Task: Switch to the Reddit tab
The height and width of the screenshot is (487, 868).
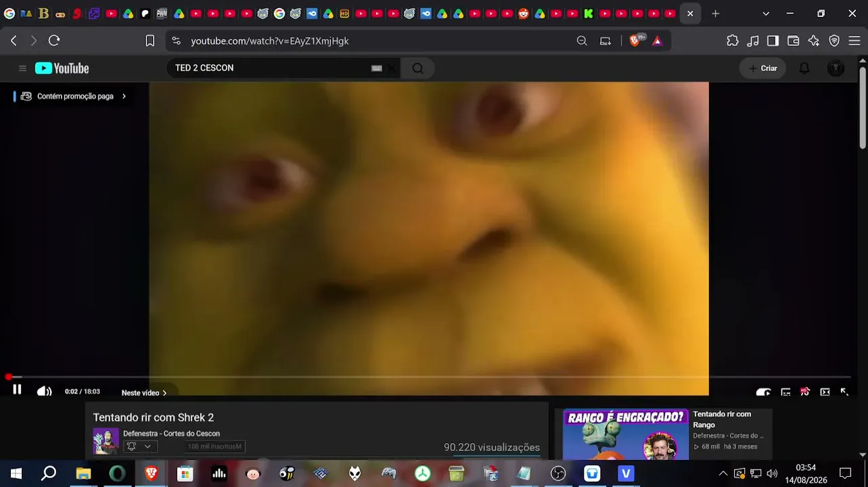Action: [523, 14]
